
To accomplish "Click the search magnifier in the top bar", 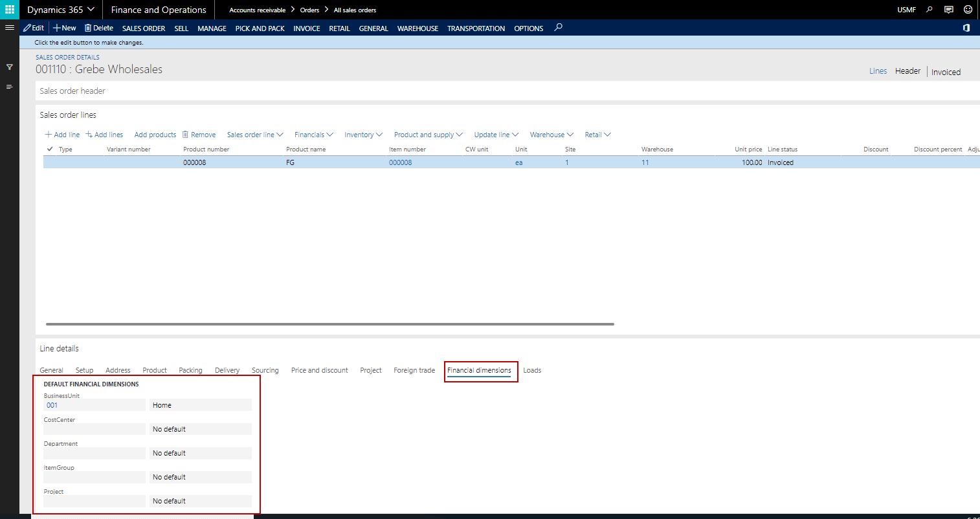I will [x=930, y=10].
